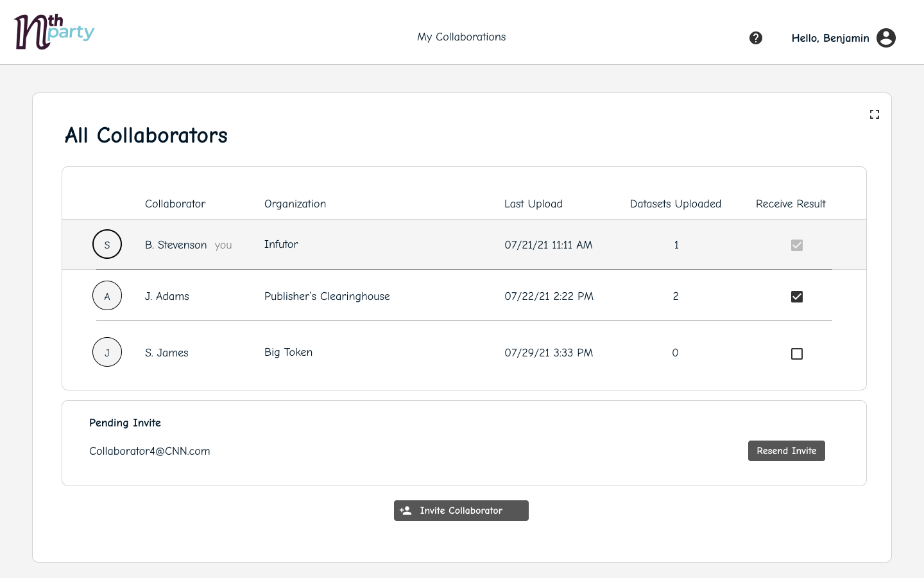
Task: Select the B. Stevenson name
Action: [176, 245]
